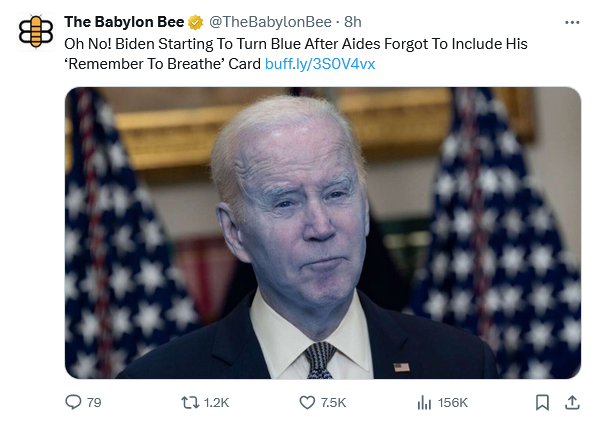Click the 1.2K retweet count

click(216, 403)
